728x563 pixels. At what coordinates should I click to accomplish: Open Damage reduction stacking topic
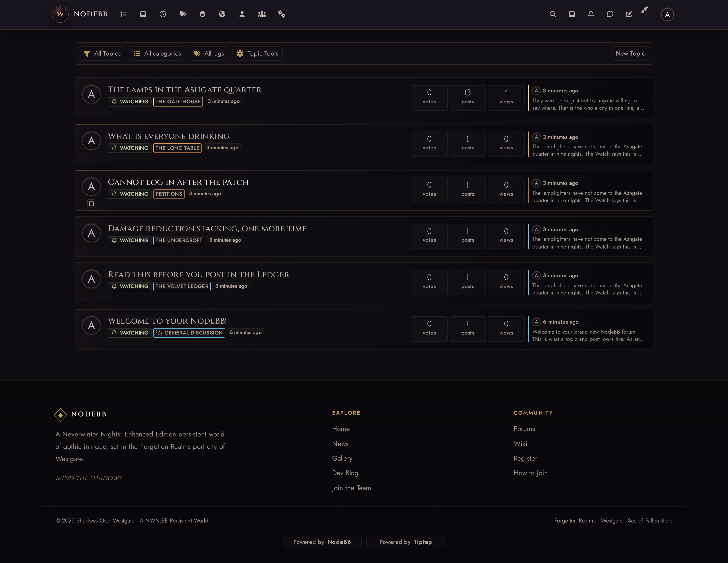tap(207, 228)
